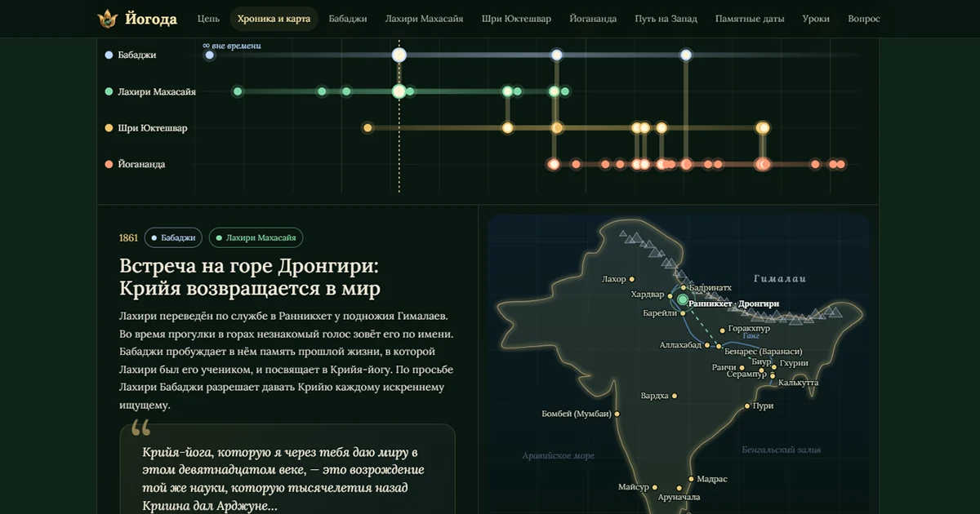Viewport: 980px width, 514px height.
Task: Go to Бабаджи in the top navigation
Action: pyautogui.click(x=348, y=19)
